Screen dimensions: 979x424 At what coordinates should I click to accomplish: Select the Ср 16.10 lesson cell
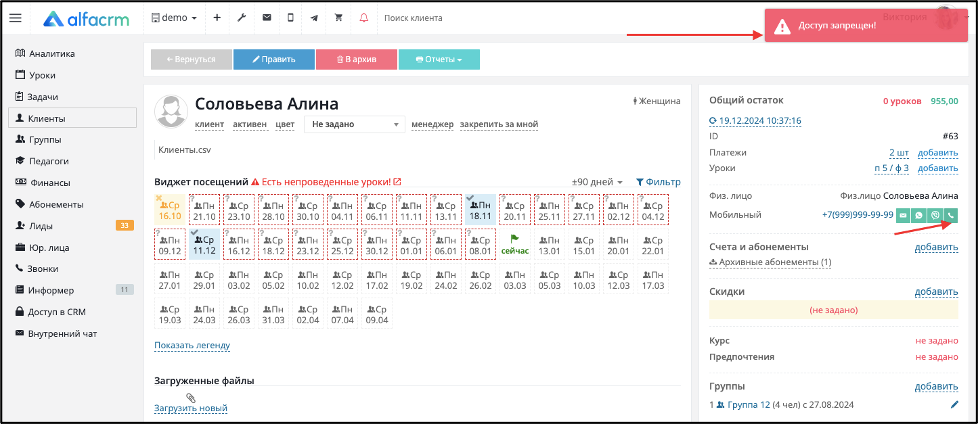170,209
